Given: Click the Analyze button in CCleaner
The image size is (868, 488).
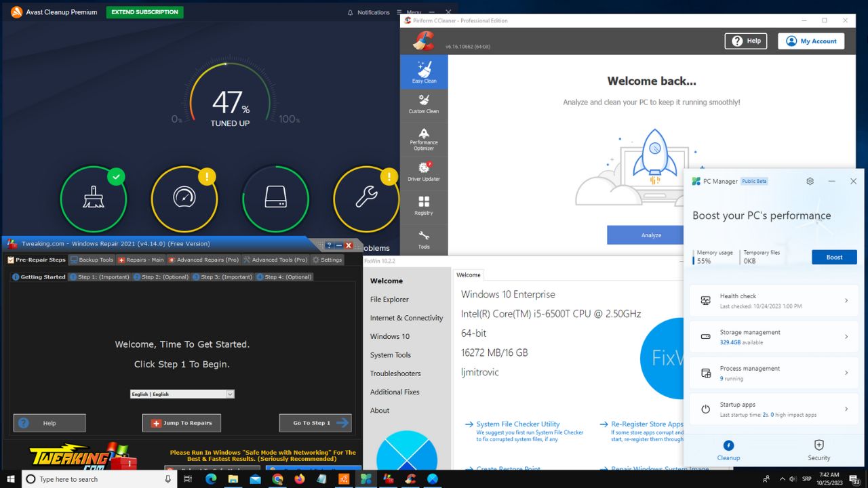Looking at the screenshot, I should click(650, 235).
